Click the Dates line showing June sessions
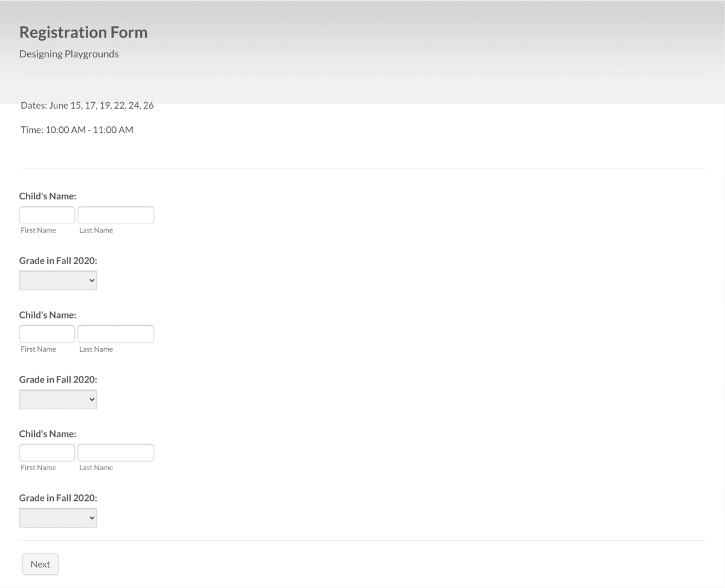Viewport: 725px width, 588px height. [x=87, y=105]
